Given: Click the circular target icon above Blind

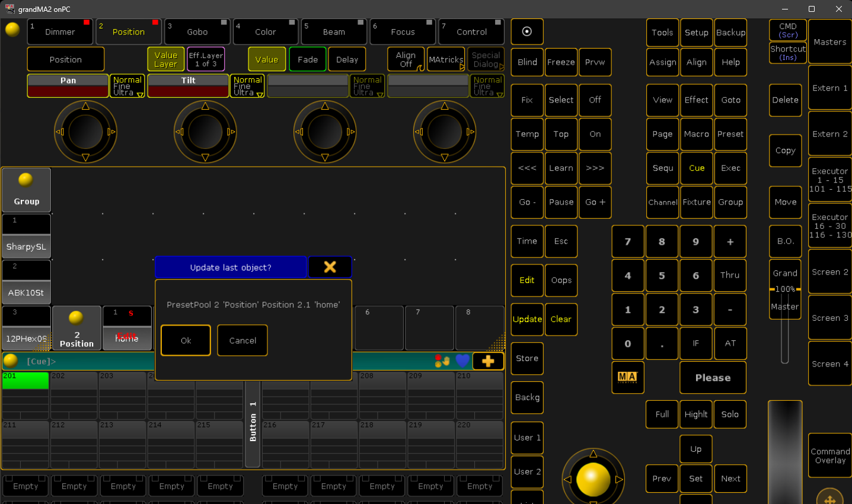Looking at the screenshot, I should 526,31.
